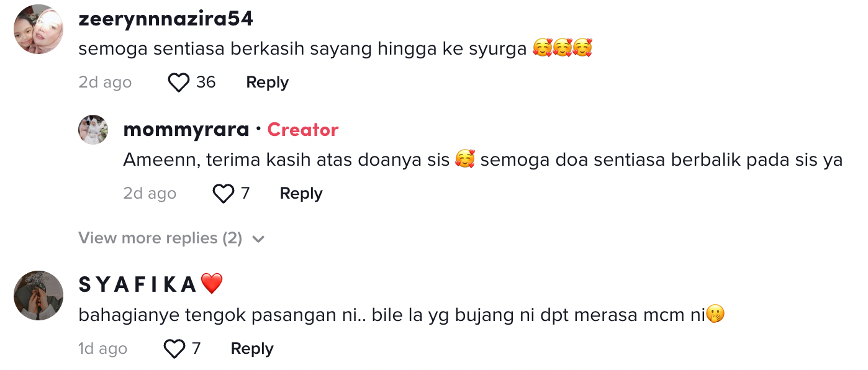
Task: Like zeerynnnazira54's comment with the heart icon
Action: point(179,83)
